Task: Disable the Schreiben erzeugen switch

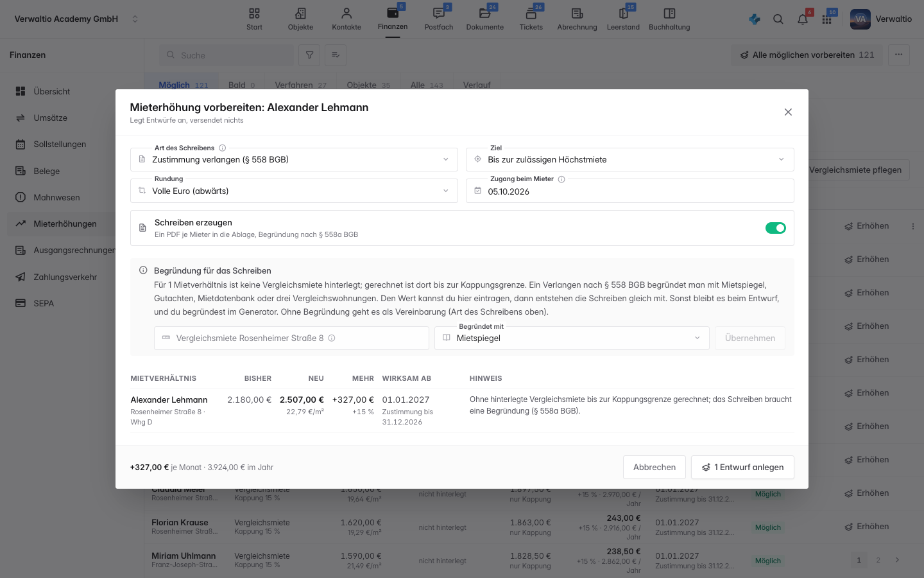Action: coord(775,228)
